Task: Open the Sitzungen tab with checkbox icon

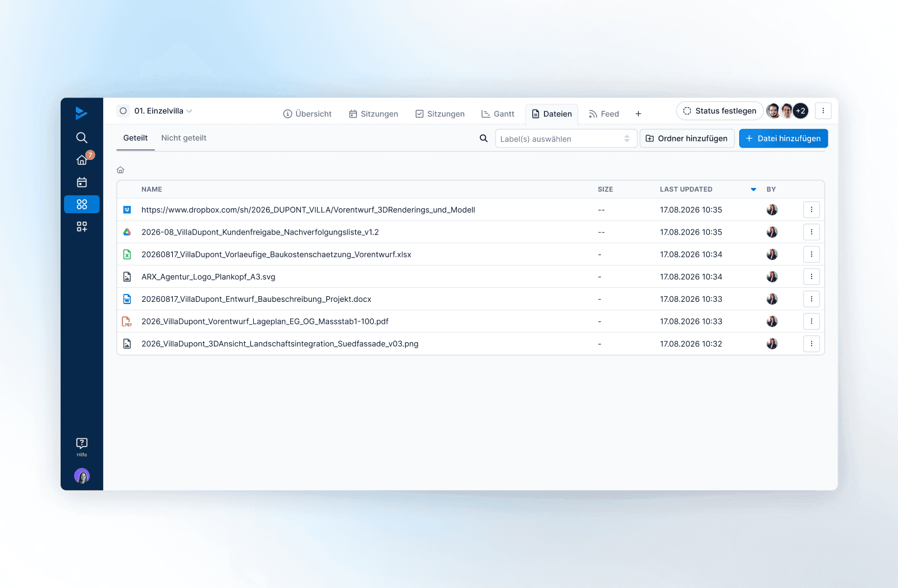Action: pos(440,114)
